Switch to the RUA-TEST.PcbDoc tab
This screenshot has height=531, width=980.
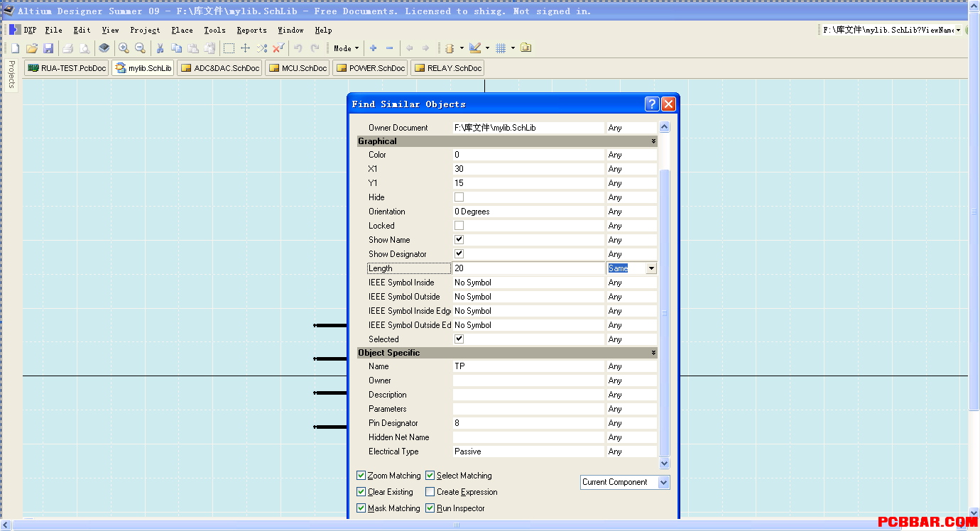[x=67, y=68]
